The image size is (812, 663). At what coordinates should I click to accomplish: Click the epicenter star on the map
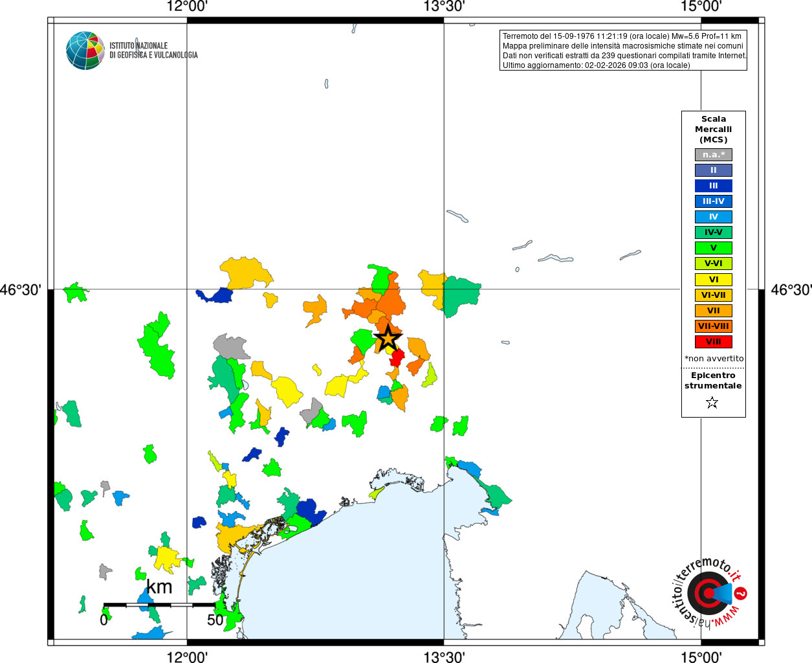388,338
